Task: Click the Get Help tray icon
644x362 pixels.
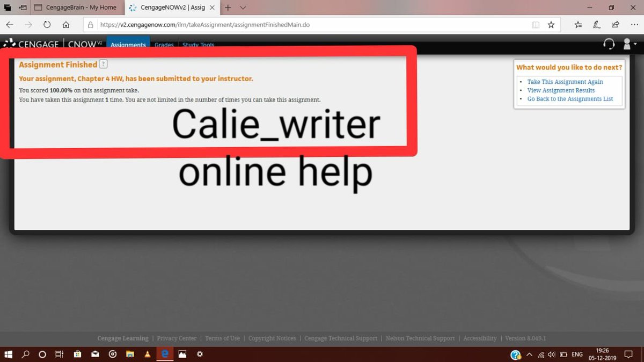Action: coord(516,354)
